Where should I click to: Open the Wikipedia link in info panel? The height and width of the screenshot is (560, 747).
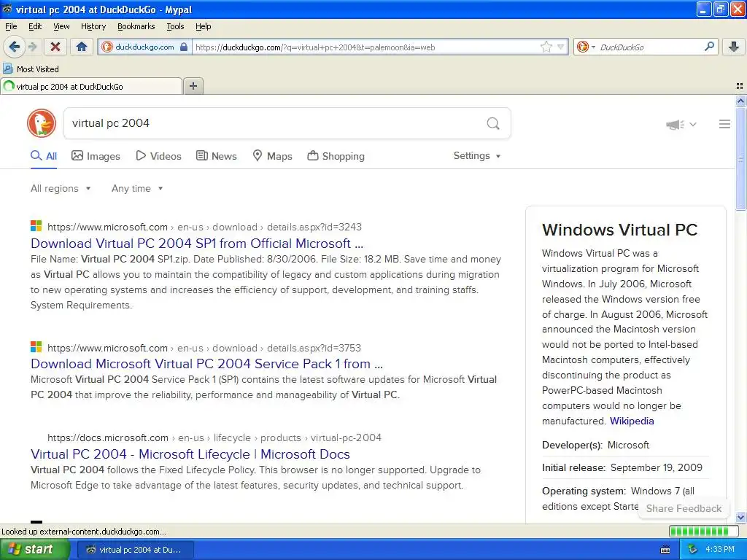[x=632, y=421]
